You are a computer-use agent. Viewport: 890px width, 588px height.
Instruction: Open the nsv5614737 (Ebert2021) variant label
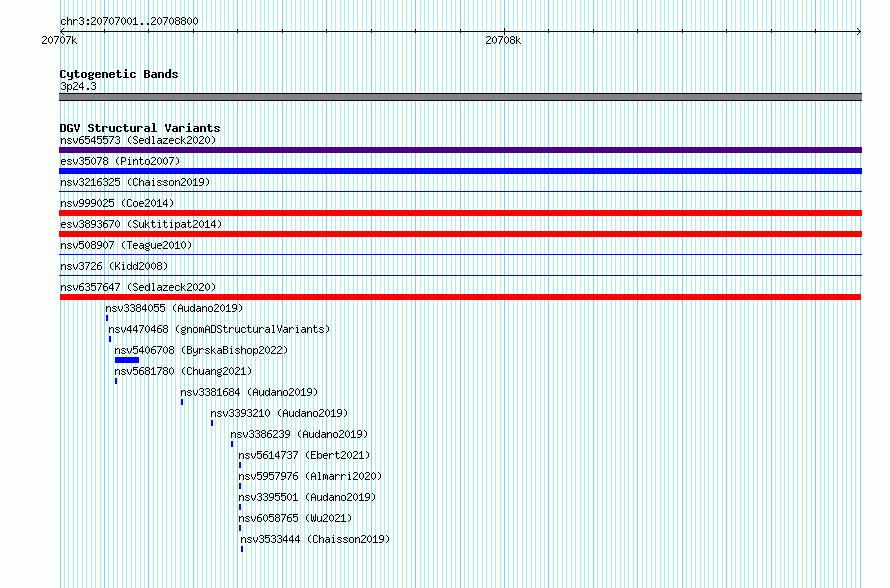coord(304,455)
